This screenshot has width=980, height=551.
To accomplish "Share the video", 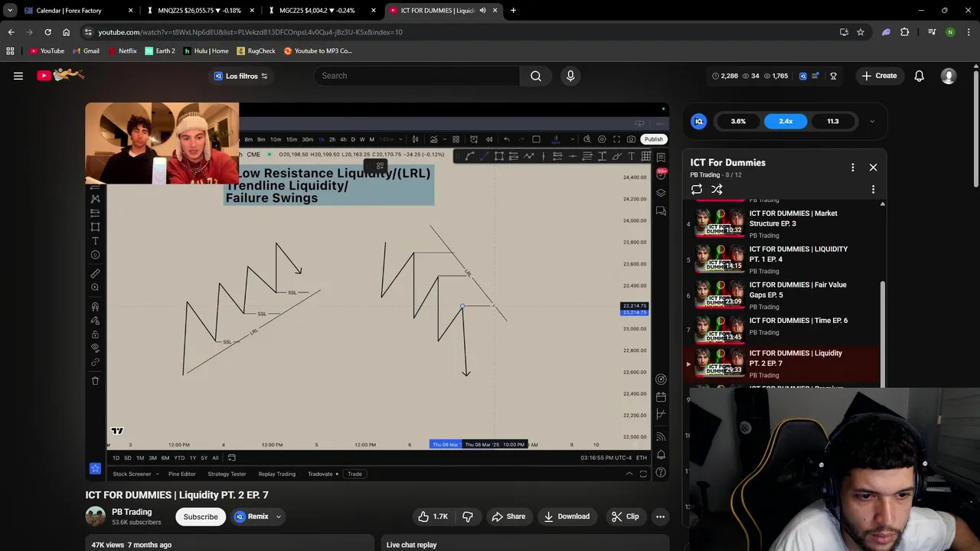I will [x=508, y=517].
